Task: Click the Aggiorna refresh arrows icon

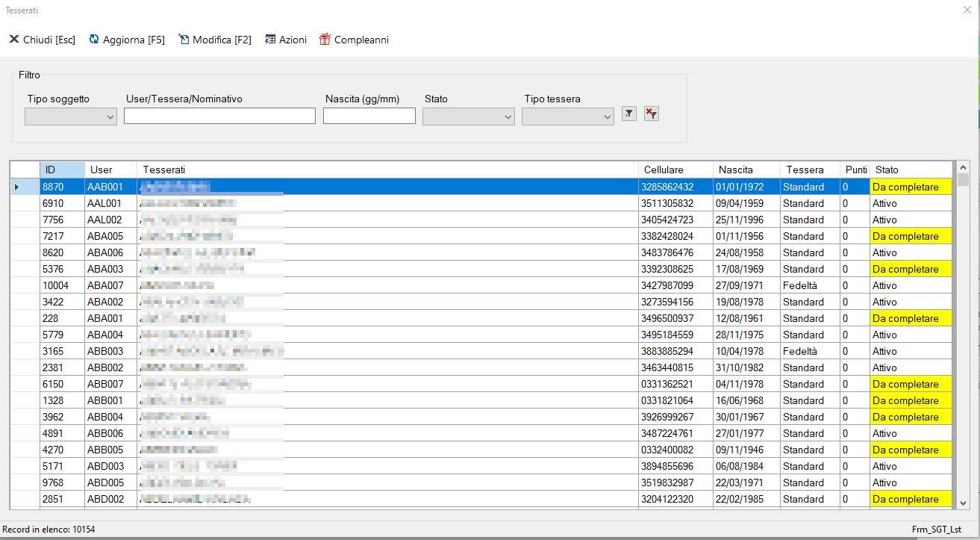Action: (x=94, y=40)
